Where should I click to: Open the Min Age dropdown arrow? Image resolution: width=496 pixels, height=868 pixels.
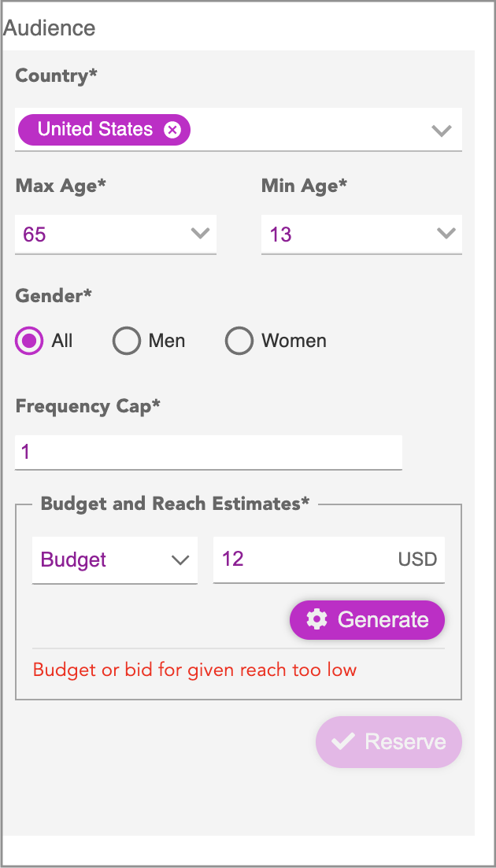coord(446,234)
